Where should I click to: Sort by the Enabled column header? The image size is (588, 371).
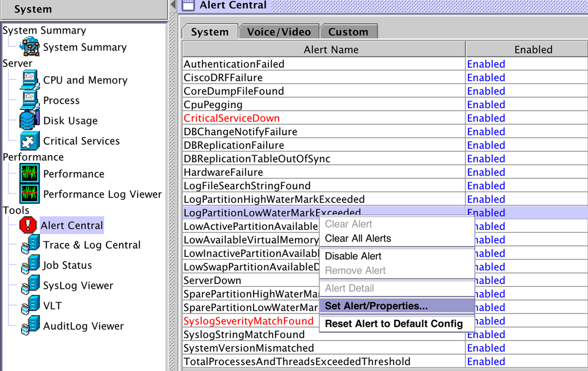click(x=527, y=49)
